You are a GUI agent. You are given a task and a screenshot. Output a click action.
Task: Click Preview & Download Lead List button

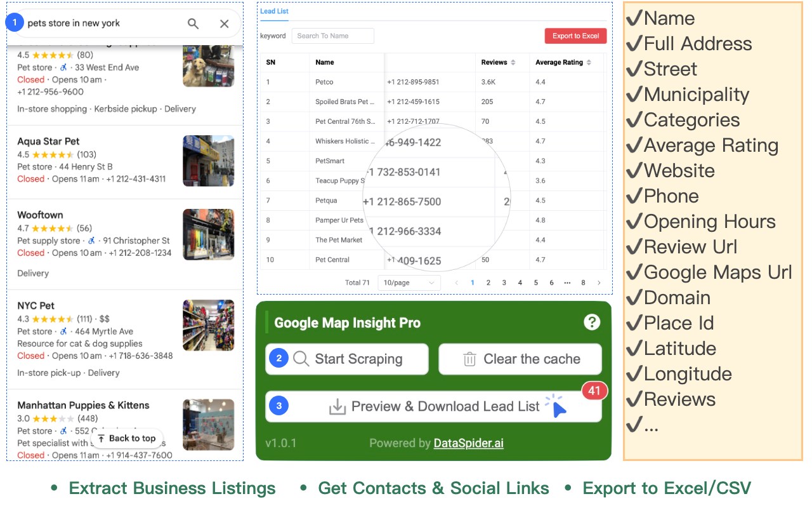tap(433, 406)
